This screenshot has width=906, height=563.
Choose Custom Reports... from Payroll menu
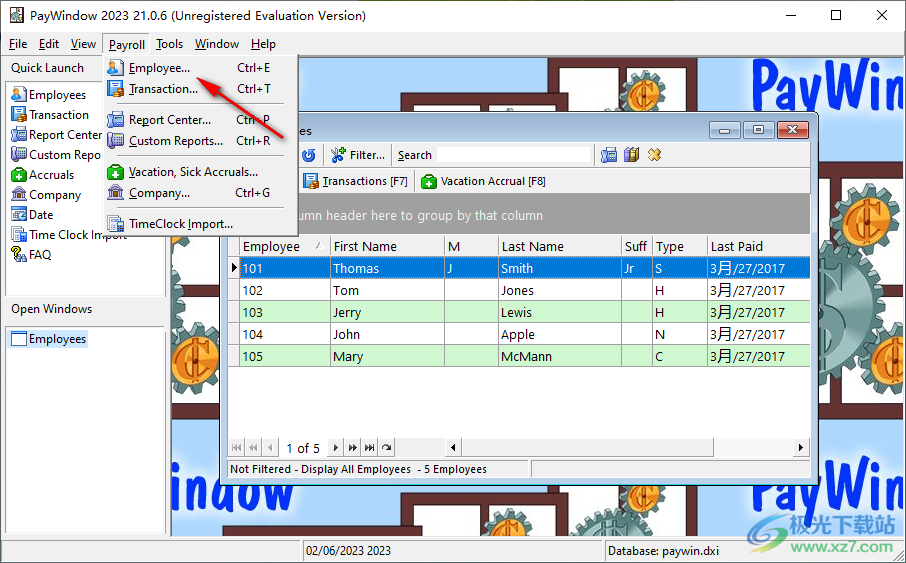click(200, 140)
